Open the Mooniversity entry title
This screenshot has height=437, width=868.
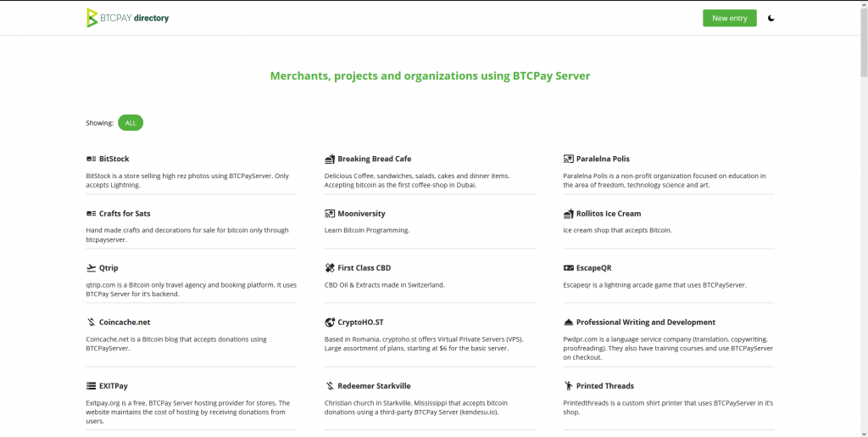(x=361, y=214)
